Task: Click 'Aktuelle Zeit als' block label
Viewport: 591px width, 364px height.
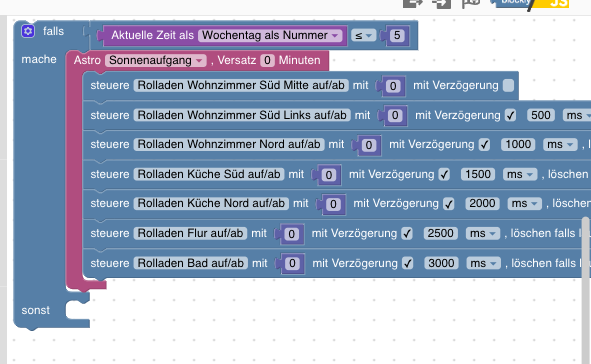Action: (152, 35)
